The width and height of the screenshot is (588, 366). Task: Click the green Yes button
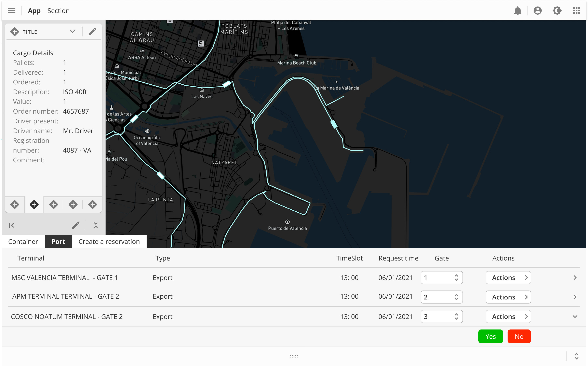490,336
